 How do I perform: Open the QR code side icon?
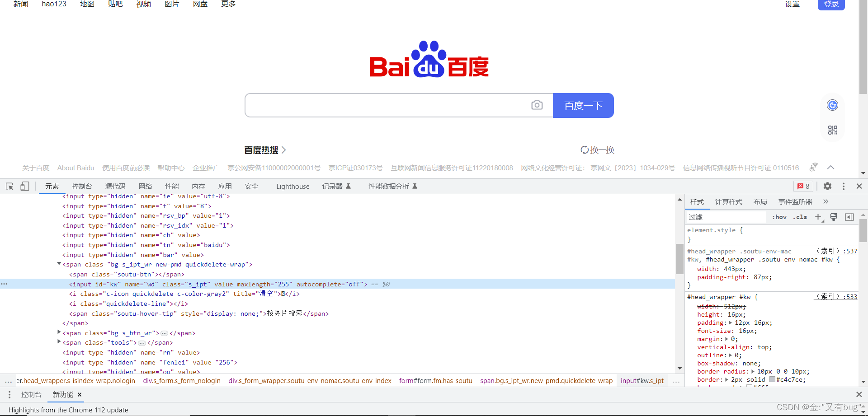(x=832, y=130)
